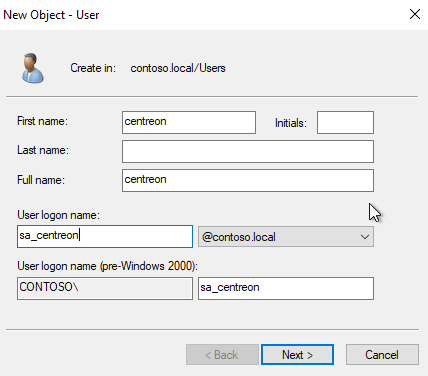Image resolution: width=428 pixels, height=376 pixels.
Task: Click the "Last name:" label
Action: pos(43,150)
